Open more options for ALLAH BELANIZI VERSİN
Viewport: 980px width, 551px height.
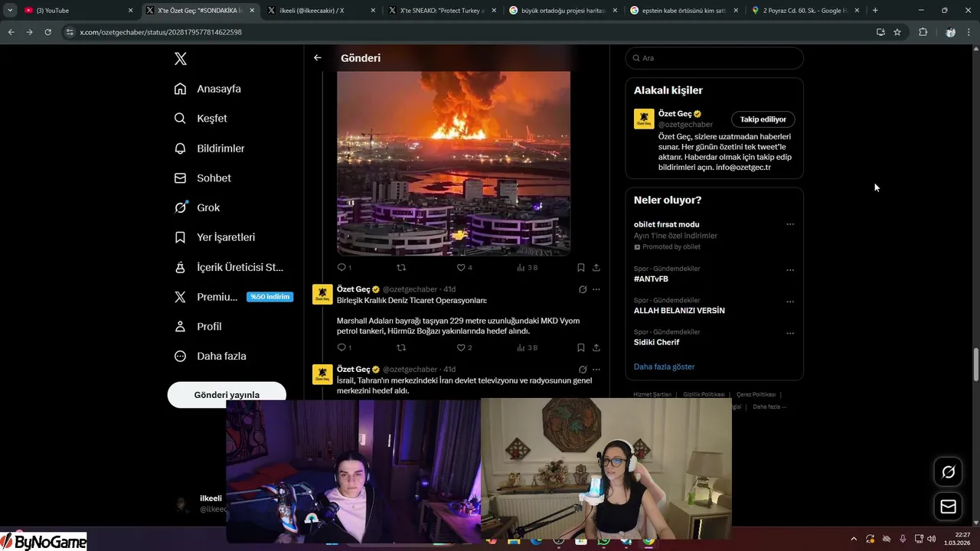[790, 302]
